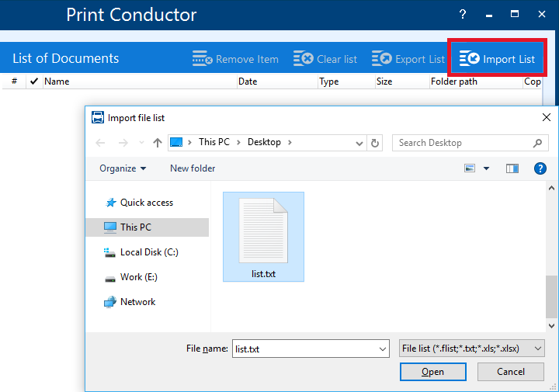Viewport: 559px width, 392px height.
Task: Sort documents by Type column
Action: pyautogui.click(x=346, y=82)
